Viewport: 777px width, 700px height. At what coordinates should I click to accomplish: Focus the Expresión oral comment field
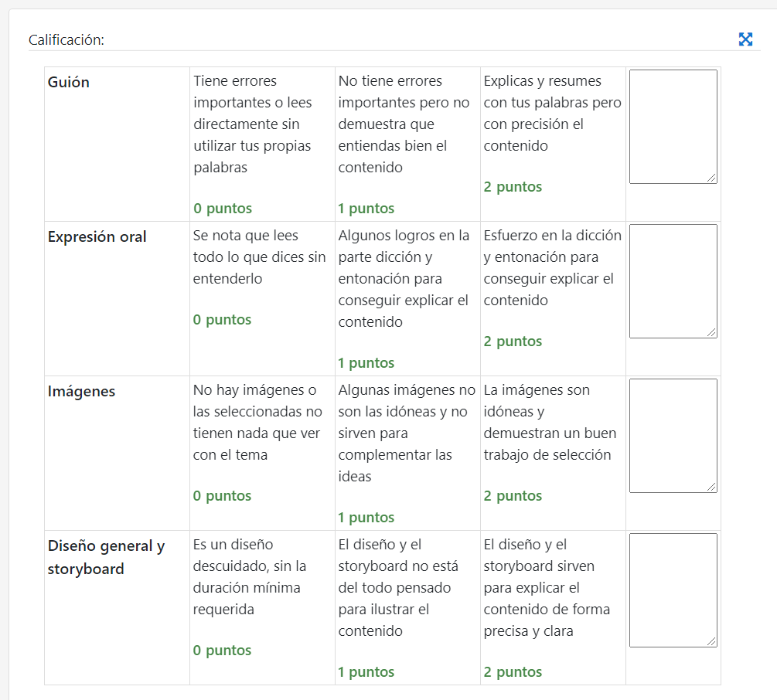pyautogui.click(x=673, y=281)
